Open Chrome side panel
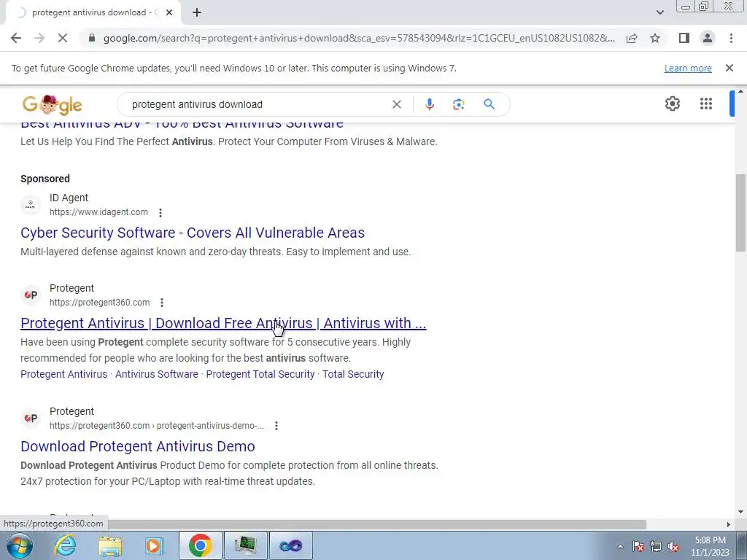This screenshot has width=747, height=560. [x=684, y=38]
